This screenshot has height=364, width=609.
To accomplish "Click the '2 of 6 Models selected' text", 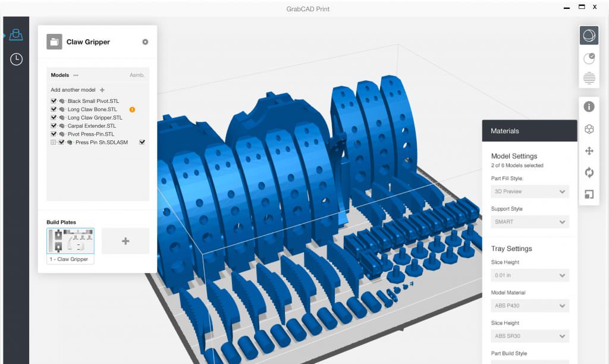I will pyautogui.click(x=517, y=165).
